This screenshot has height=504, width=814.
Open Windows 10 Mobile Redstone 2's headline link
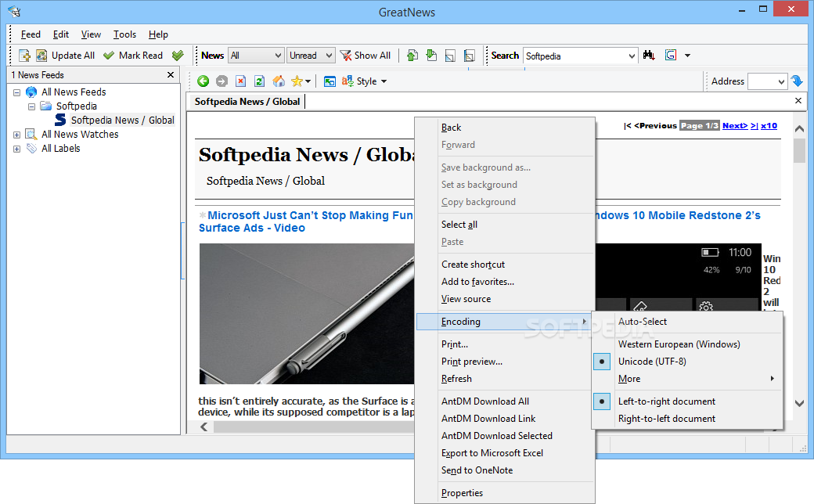(678, 215)
